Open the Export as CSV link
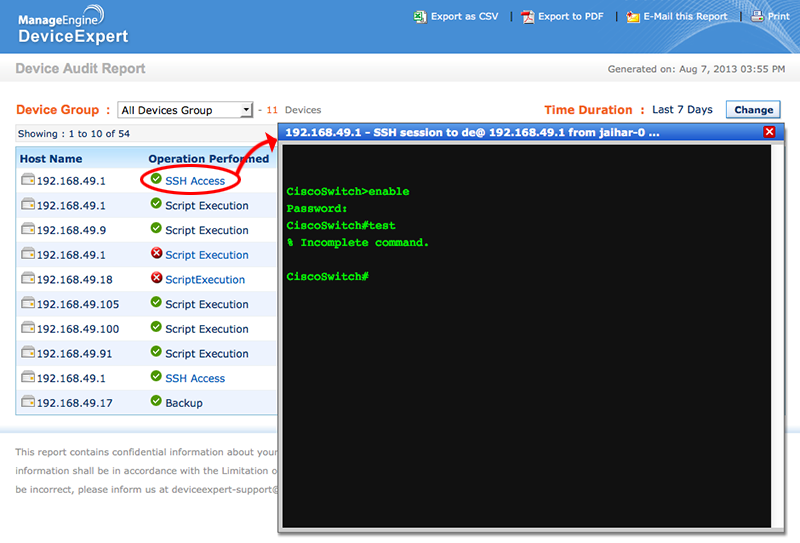Screen dimensions: 800x543 464,16
